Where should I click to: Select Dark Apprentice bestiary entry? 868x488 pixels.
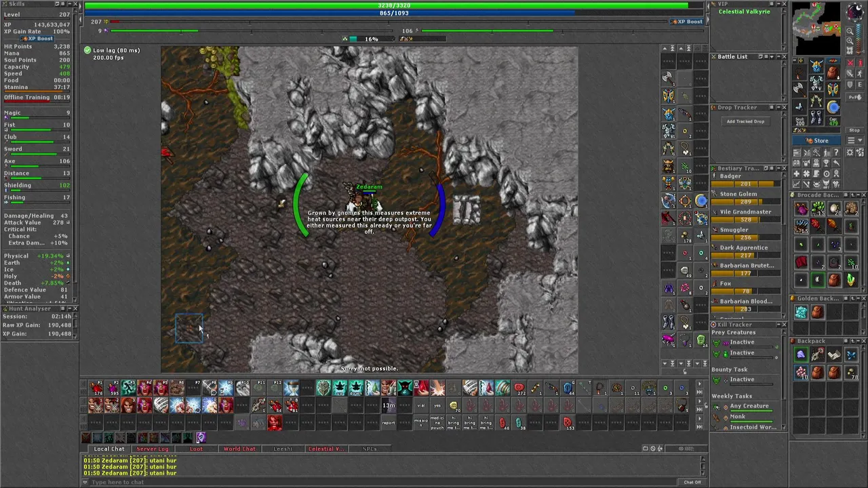coord(744,248)
